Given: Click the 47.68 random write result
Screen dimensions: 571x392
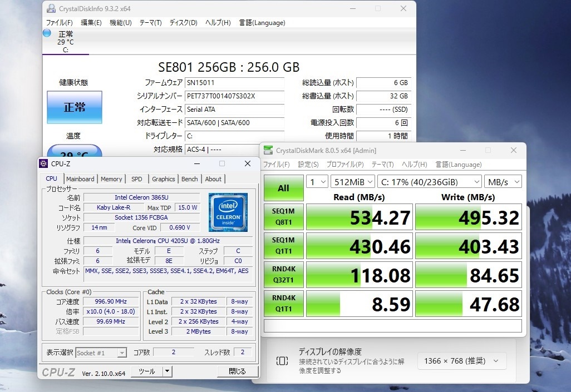Looking at the screenshot, I should [x=468, y=304].
